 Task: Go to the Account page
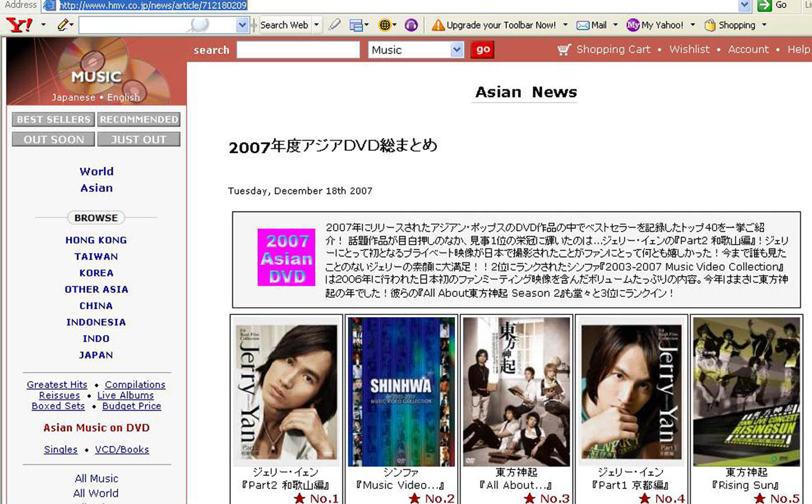click(748, 50)
